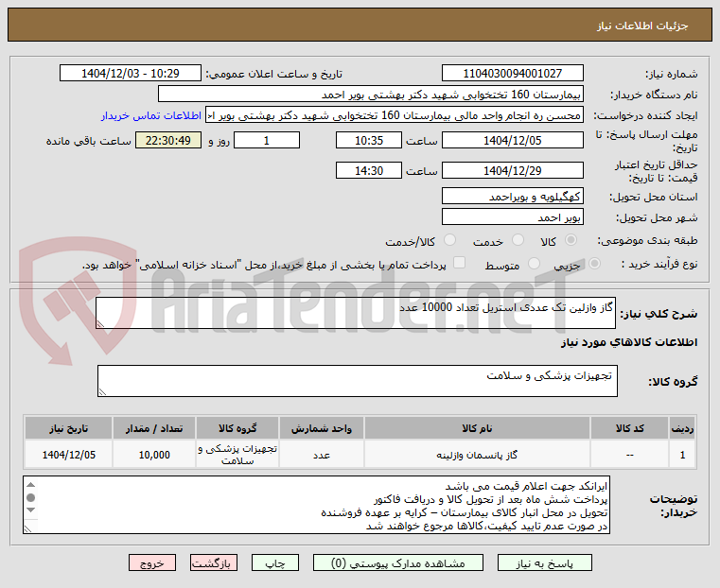Click the buyer notes text area
Screen dimensions: 720x588
click(316, 505)
